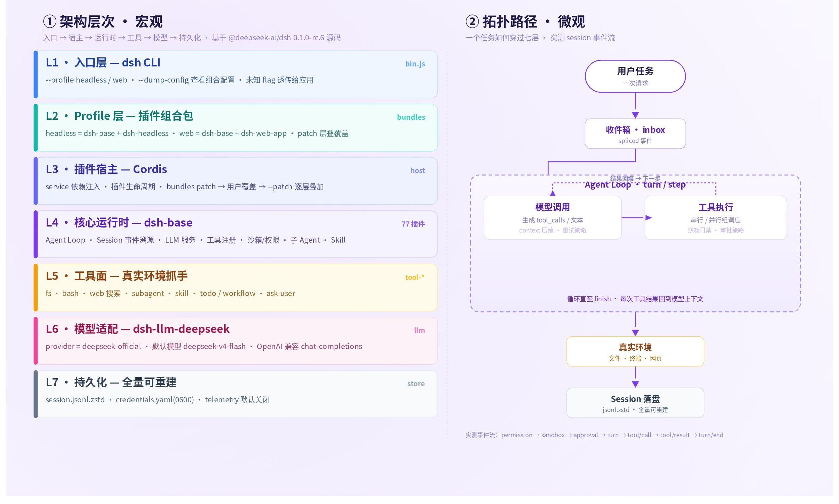Viewport: 839px width, 504px height.
Task: Select the 模型调用 node
Action: tap(553, 218)
